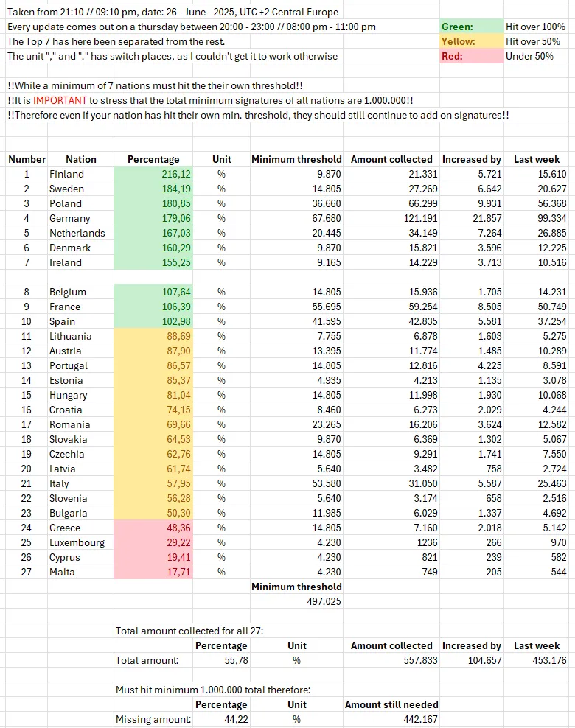Click the green legend color cell
Image resolution: width=575 pixels, height=728 pixels.
(471, 27)
